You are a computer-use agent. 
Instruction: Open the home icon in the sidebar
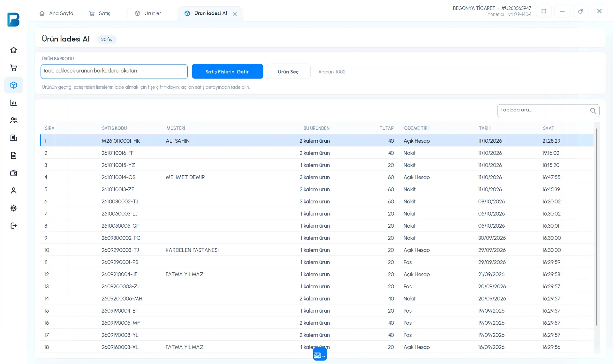[x=13, y=50]
